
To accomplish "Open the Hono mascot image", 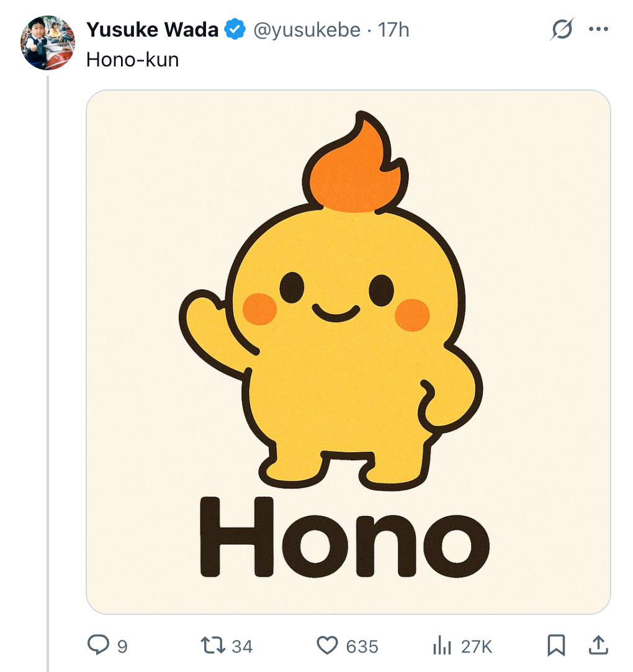I will tap(348, 352).
